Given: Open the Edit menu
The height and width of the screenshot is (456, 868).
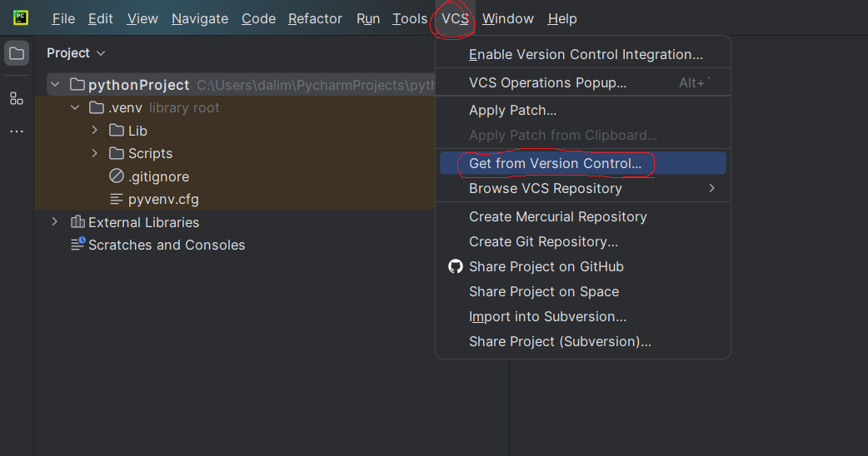Looking at the screenshot, I should click(101, 19).
